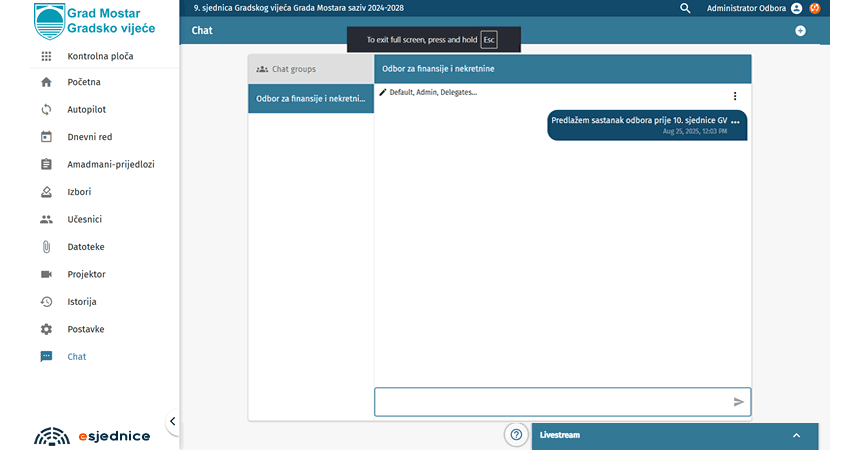Open the three-dot menu on chat message
The width and height of the screenshot is (860, 450).
[x=735, y=121]
